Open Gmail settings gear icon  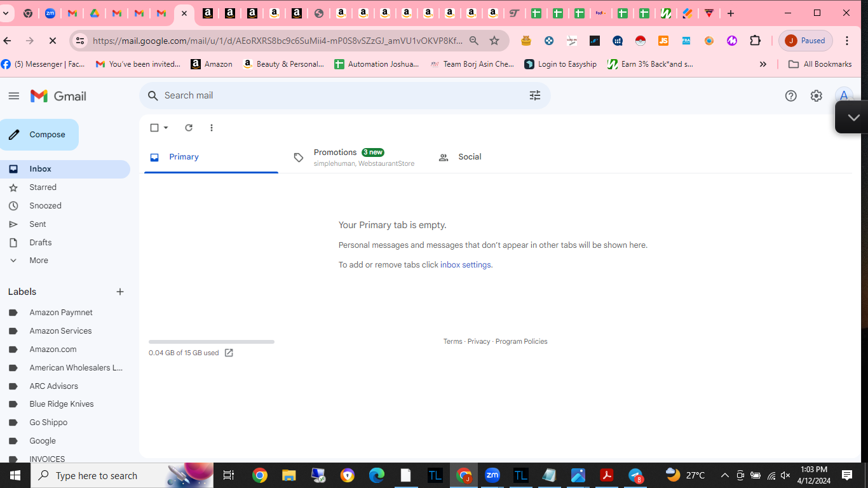point(817,96)
